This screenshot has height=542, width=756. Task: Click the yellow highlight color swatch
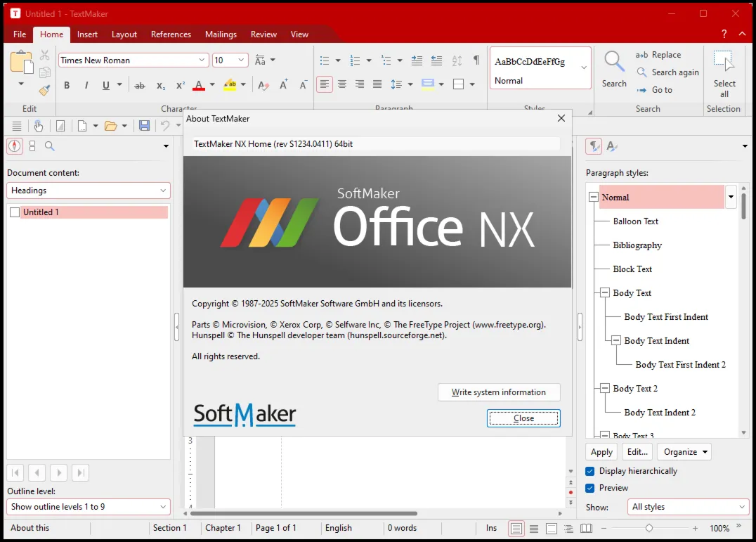pos(230,85)
